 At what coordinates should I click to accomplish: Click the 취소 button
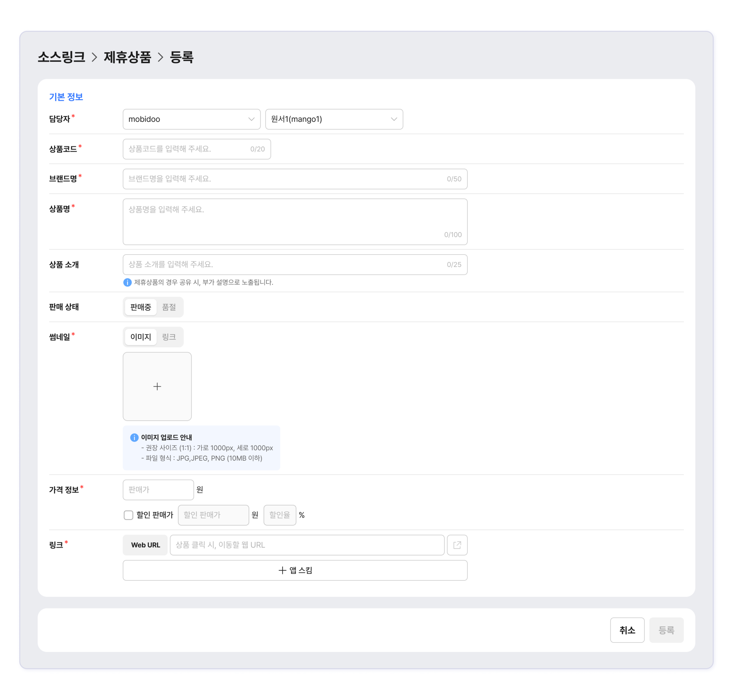pyautogui.click(x=627, y=630)
